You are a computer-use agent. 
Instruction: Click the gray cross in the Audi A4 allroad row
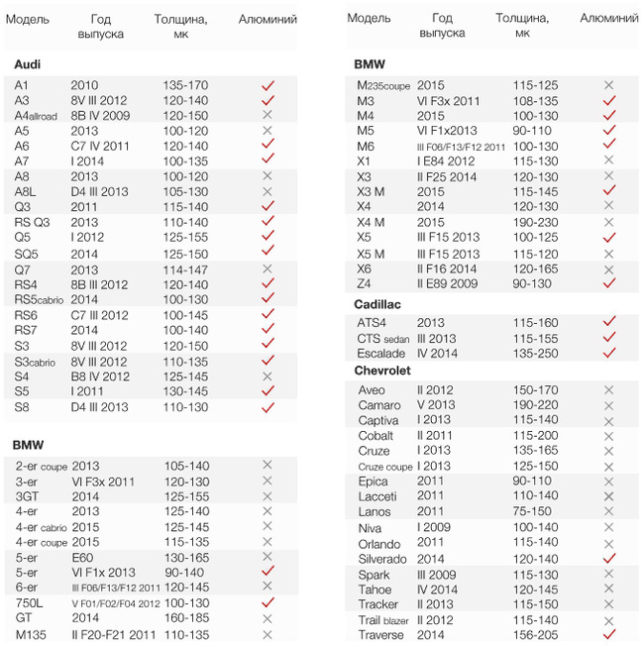coord(268,115)
